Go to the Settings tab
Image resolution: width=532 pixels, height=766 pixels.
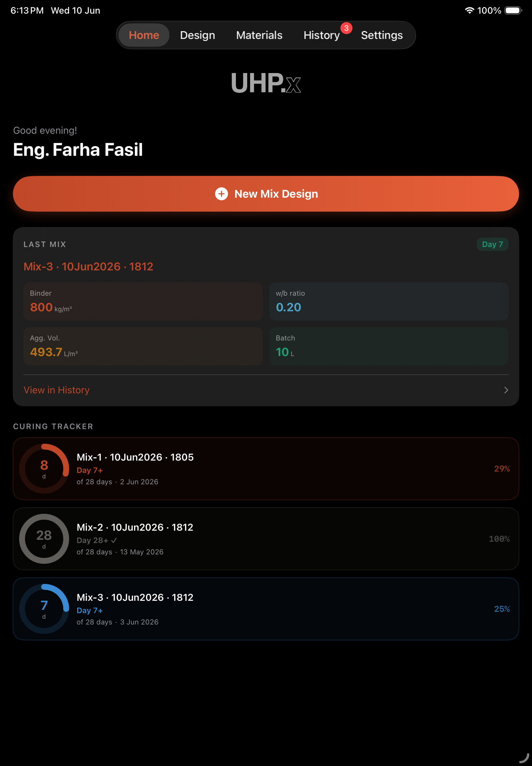click(x=382, y=35)
